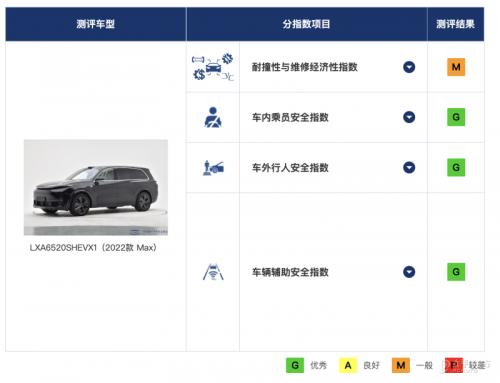Expand 耐撞性与维修经济性指数 details arrow
This screenshot has width=500, height=383.
coord(409,67)
